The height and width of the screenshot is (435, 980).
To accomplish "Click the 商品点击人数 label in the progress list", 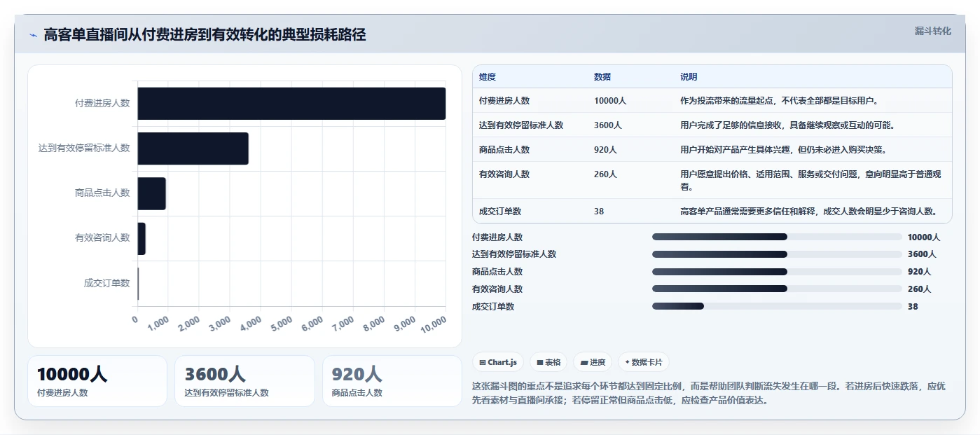I will tap(497, 272).
